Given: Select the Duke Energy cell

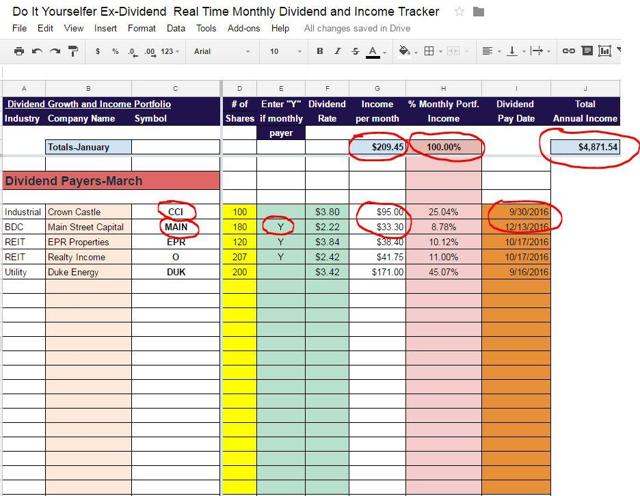Looking at the screenshot, I should click(89, 272).
